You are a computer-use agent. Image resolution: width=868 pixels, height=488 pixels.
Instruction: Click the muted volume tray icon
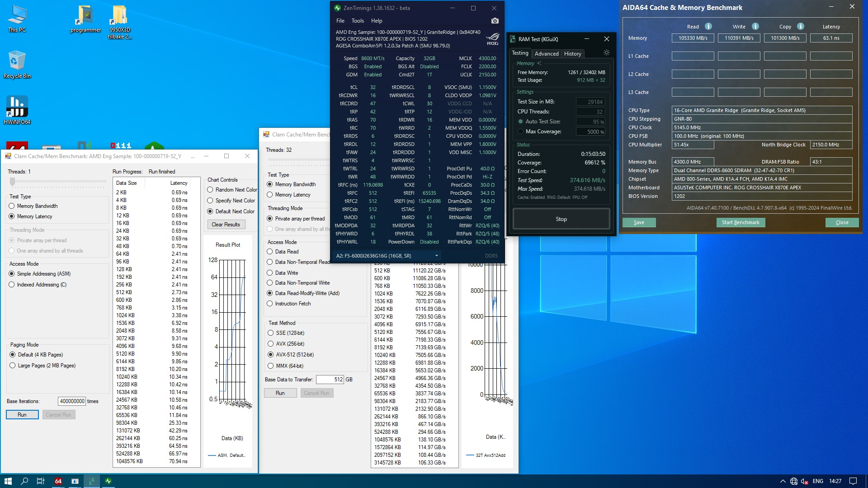(x=805, y=481)
